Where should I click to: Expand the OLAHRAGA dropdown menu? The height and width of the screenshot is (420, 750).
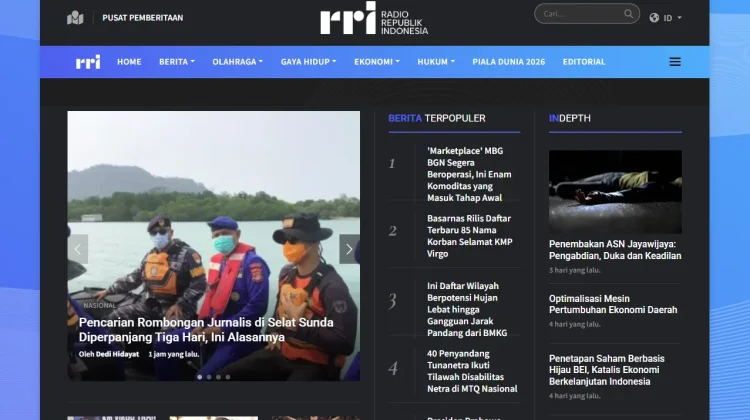pyautogui.click(x=238, y=62)
